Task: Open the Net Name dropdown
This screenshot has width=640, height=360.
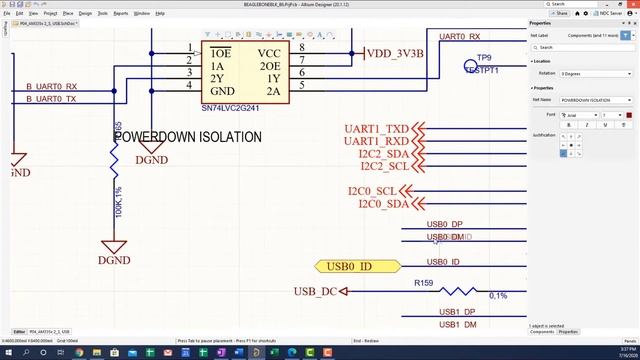Action: click(x=596, y=100)
